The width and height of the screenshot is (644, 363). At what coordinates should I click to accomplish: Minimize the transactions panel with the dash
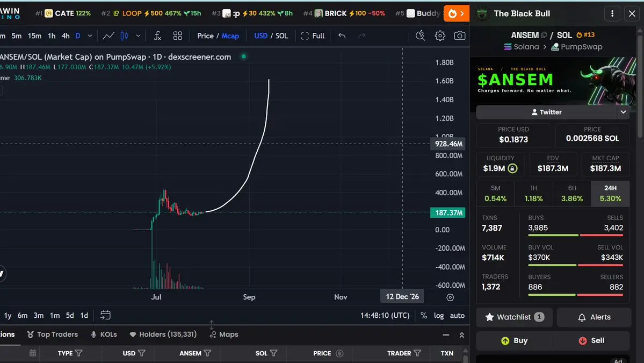click(x=446, y=335)
